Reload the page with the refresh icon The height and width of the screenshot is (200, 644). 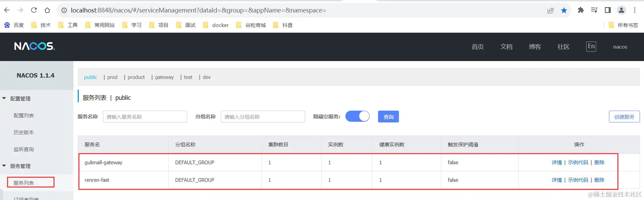pos(34,10)
